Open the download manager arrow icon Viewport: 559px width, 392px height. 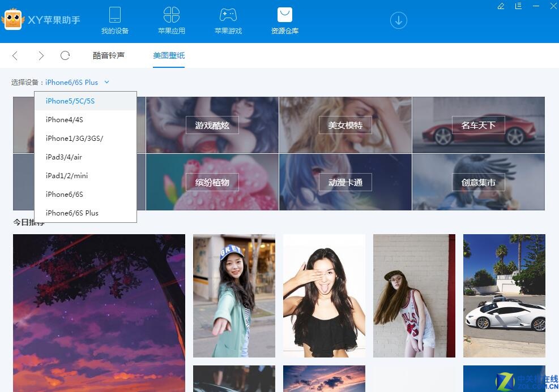pos(399,20)
